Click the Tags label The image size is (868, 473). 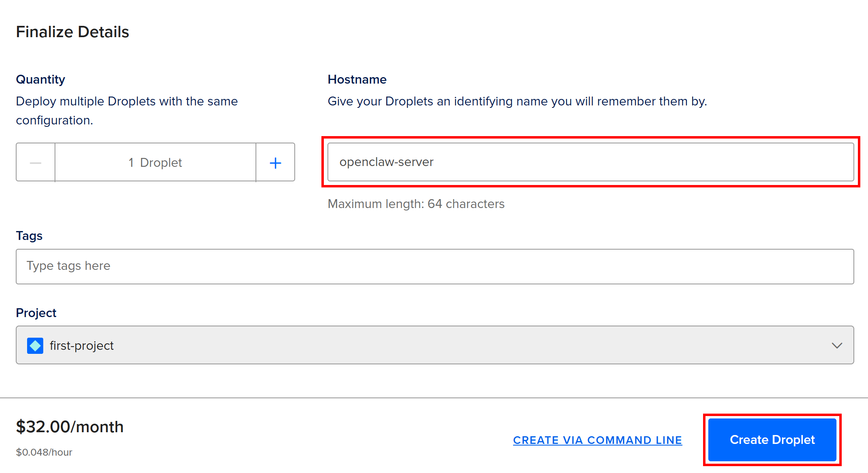tap(29, 235)
